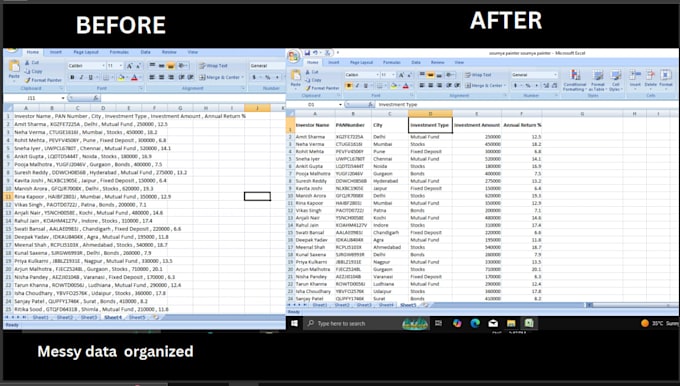Open Formulas tab in BEFORE window
The height and width of the screenshot is (386, 680).
pos(119,52)
